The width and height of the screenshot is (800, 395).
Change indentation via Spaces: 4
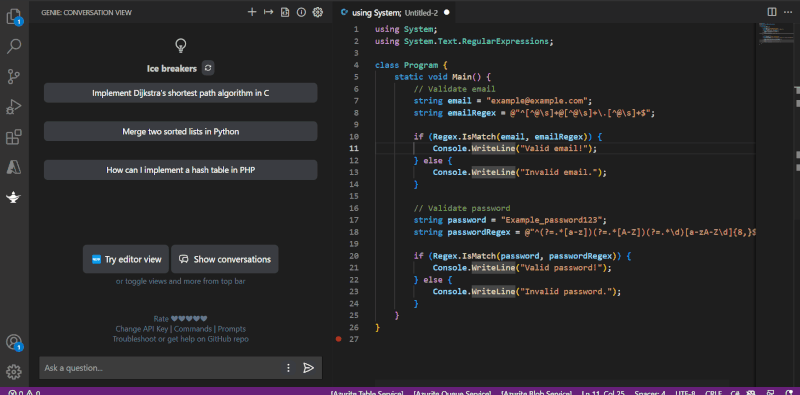pyautogui.click(x=650, y=393)
